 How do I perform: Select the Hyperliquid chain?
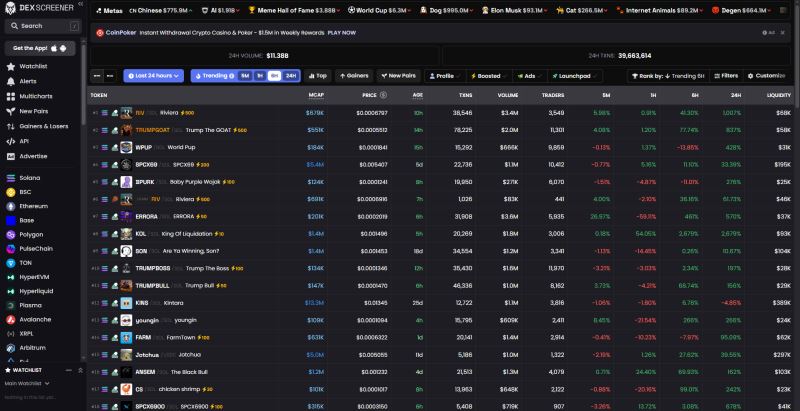[x=36, y=291]
